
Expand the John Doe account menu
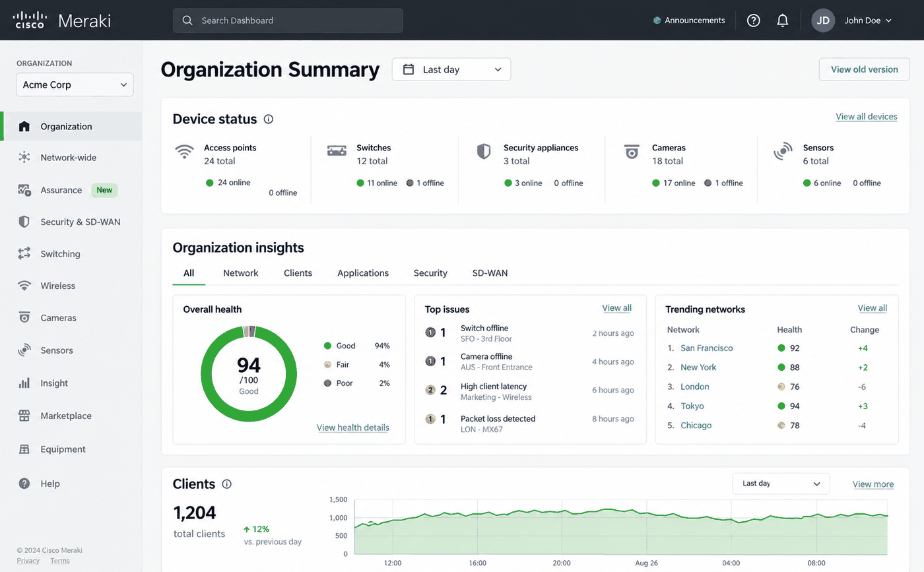coord(868,20)
